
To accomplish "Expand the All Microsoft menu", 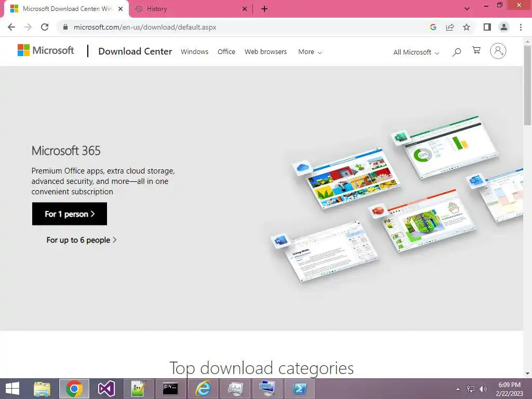I will (x=416, y=52).
